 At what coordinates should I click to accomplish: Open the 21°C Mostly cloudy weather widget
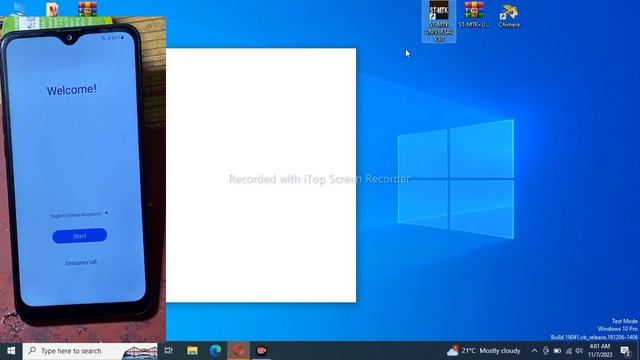pos(484,351)
